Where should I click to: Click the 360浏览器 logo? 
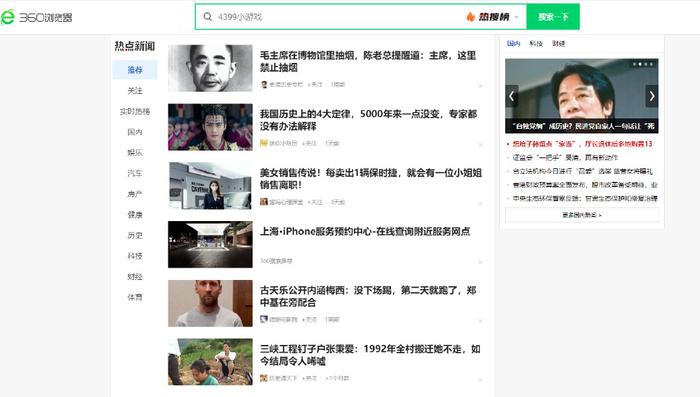[x=37, y=17]
